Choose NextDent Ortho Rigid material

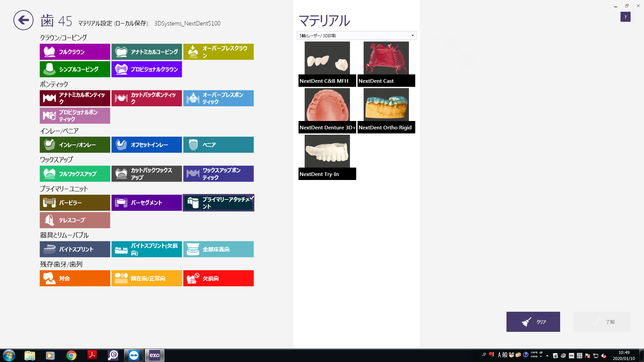pyautogui.click(x=386, y=111)
